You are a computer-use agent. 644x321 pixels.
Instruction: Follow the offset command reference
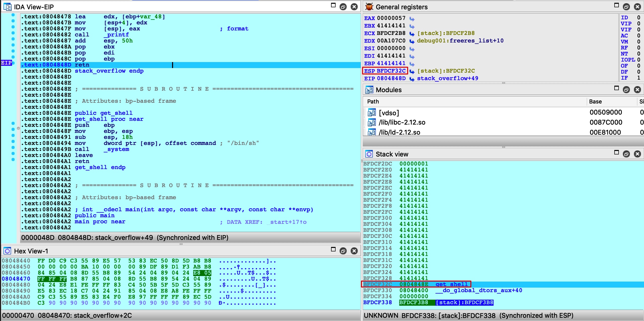[x=190, y=143]
